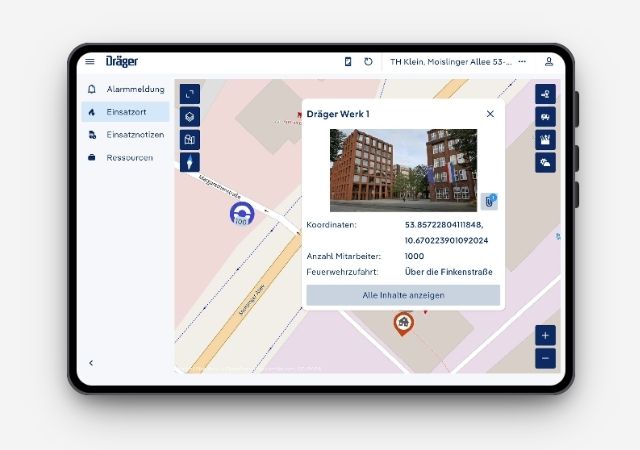Viewport: 640px width, 450px height.
Task: Click the map/building plan button
Action: coord(190,140)
